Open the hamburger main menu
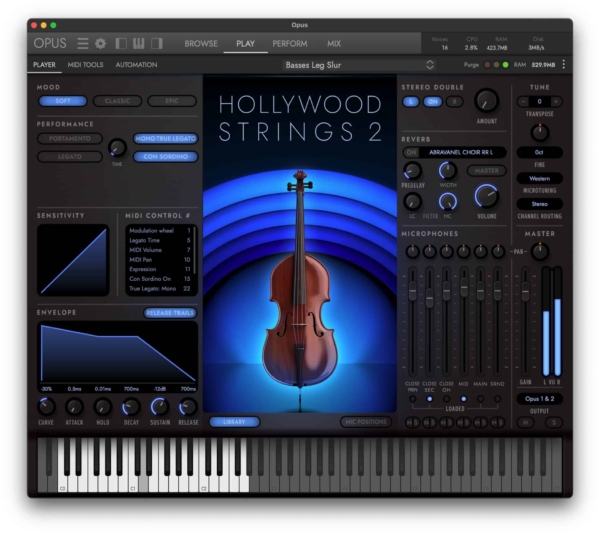The height and width of the screenshot is (534, 600). click(83, 44)
